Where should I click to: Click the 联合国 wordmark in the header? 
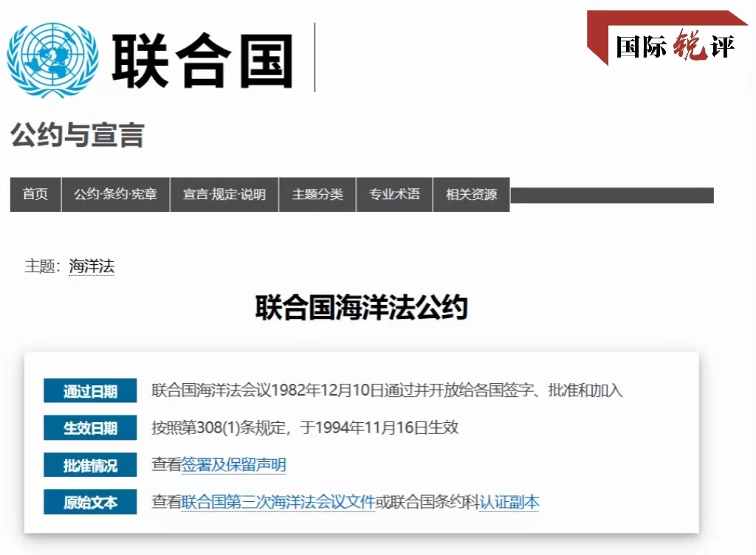pos(203,61)
